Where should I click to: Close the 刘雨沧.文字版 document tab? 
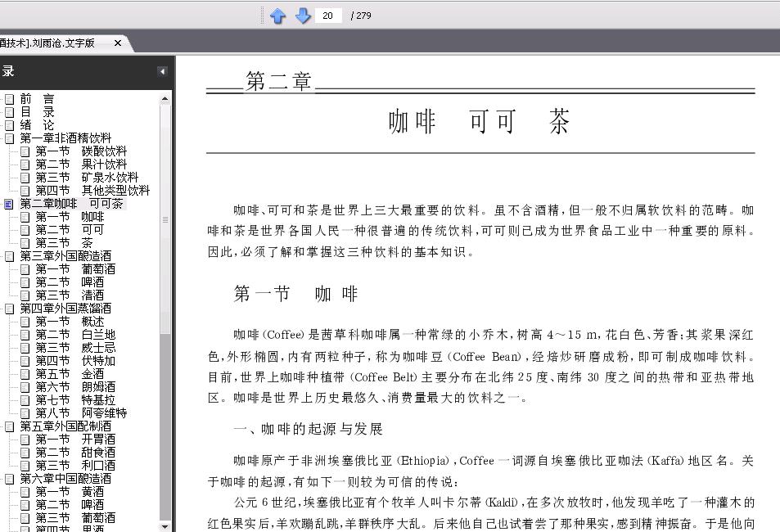118,43
